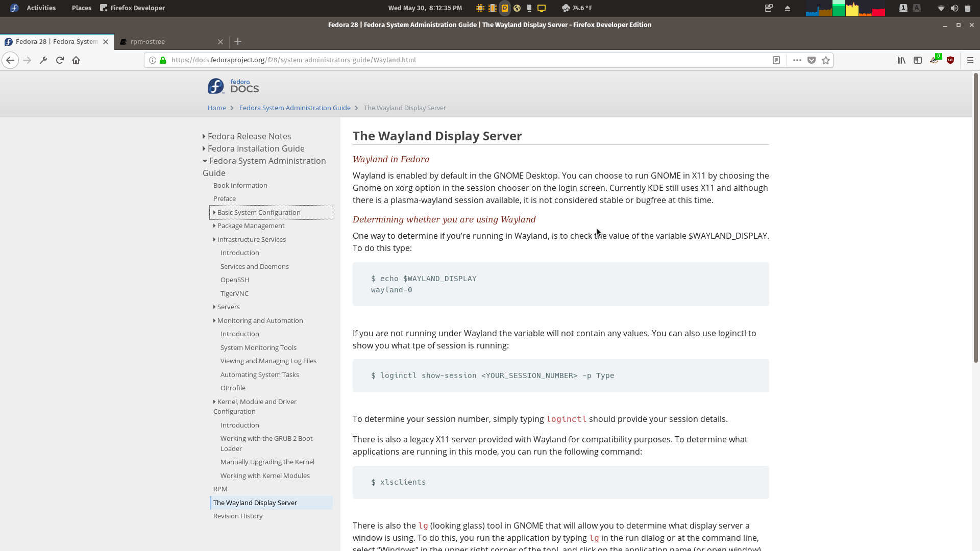Open the Firefox hamburger menu

tap(970, 60)
